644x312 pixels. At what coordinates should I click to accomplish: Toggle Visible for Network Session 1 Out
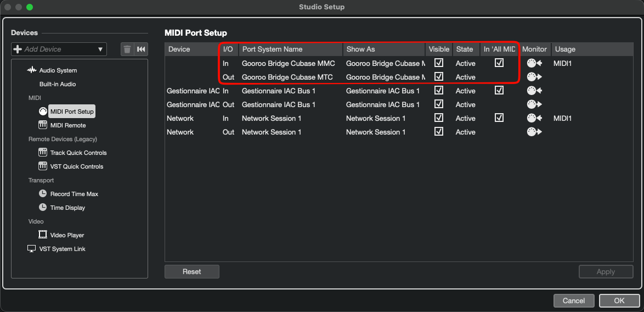[x=439, y=131]
